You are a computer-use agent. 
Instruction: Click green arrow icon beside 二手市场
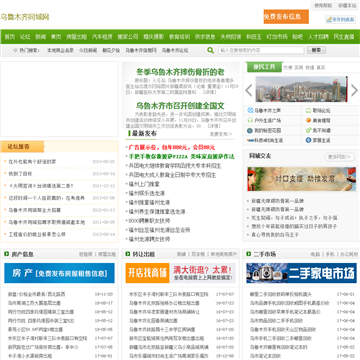coord(249,254)
